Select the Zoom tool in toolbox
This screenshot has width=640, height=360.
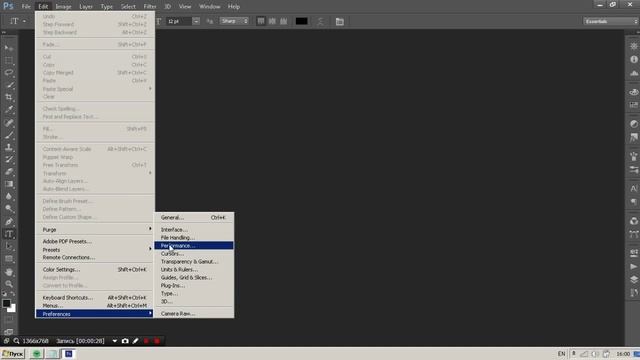(x=9, y=284)
